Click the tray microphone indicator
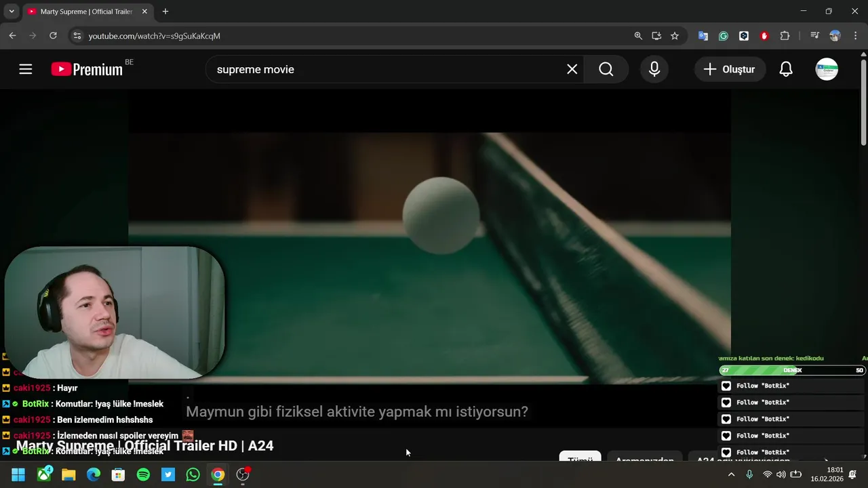This screenshot has height=488, width=868. (x=749, y=474)
